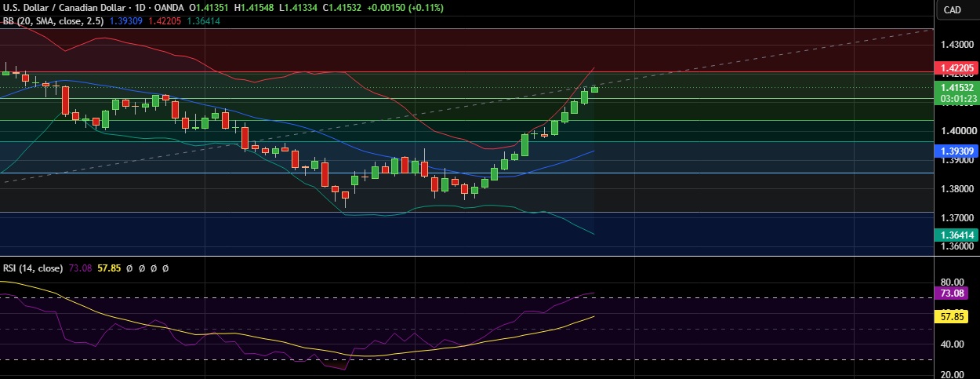Click the 1.43000 level on price axis
Screen dimensions: 980x379
coord(957,45)
